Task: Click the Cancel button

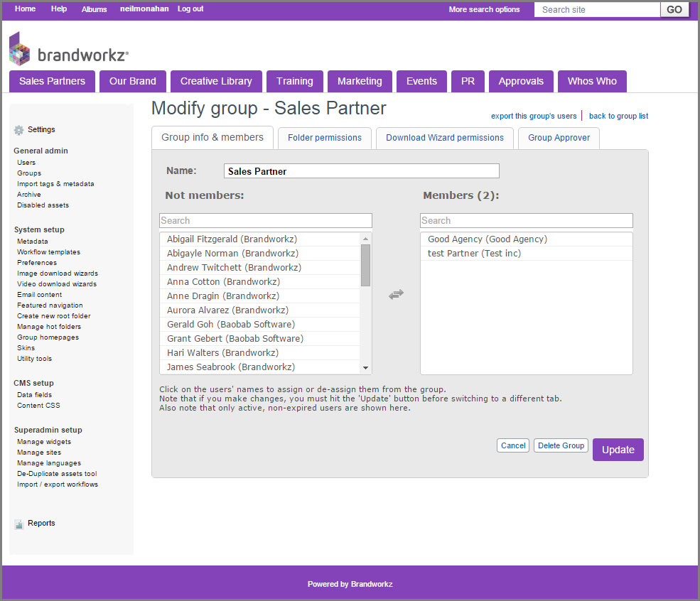Action: point(513,445)
